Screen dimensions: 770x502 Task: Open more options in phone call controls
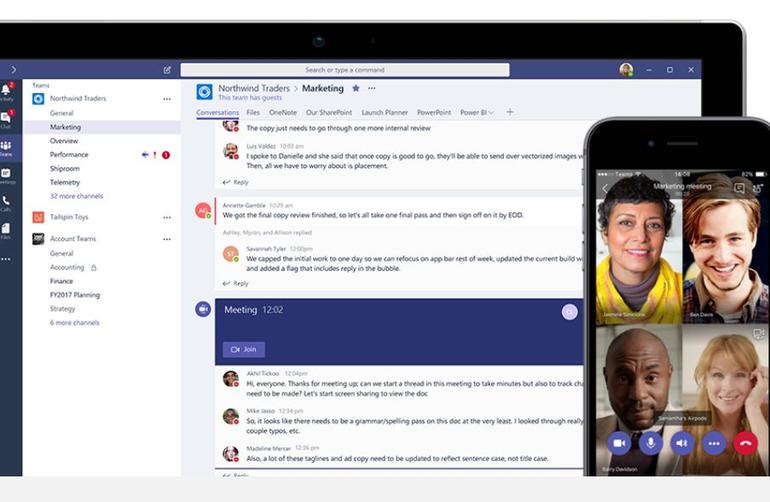[714, 443]
